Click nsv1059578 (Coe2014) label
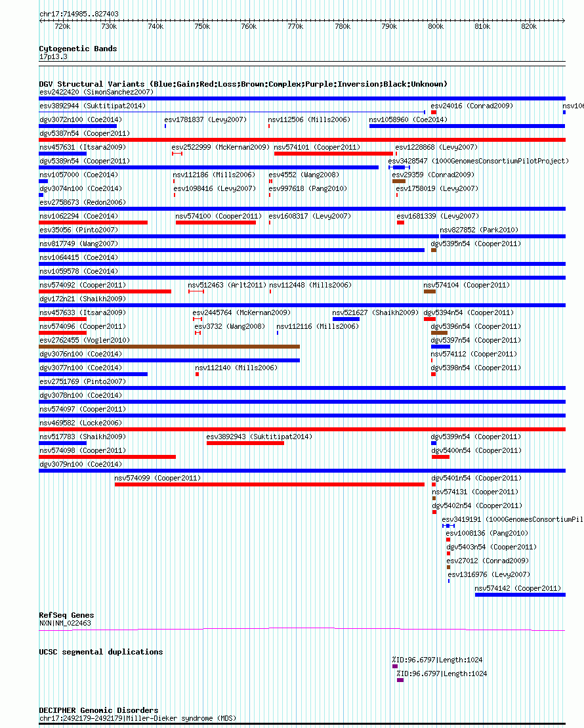The image size is (584, 728). [79, 271]
